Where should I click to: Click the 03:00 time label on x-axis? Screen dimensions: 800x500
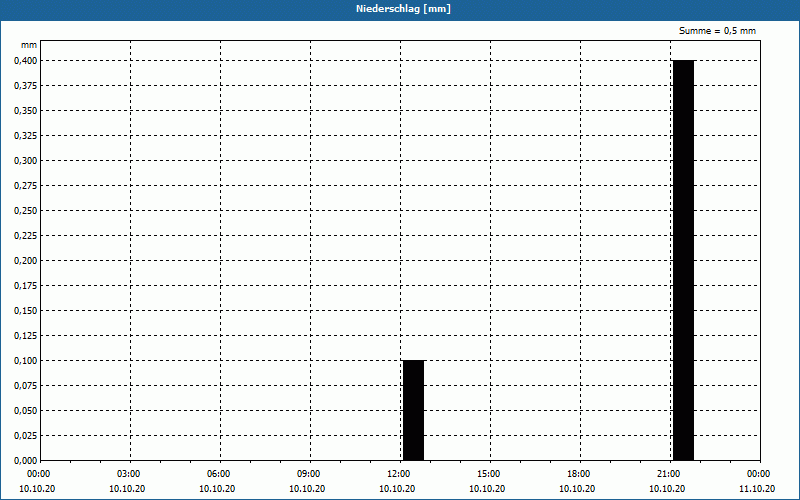tap(130, 474)
